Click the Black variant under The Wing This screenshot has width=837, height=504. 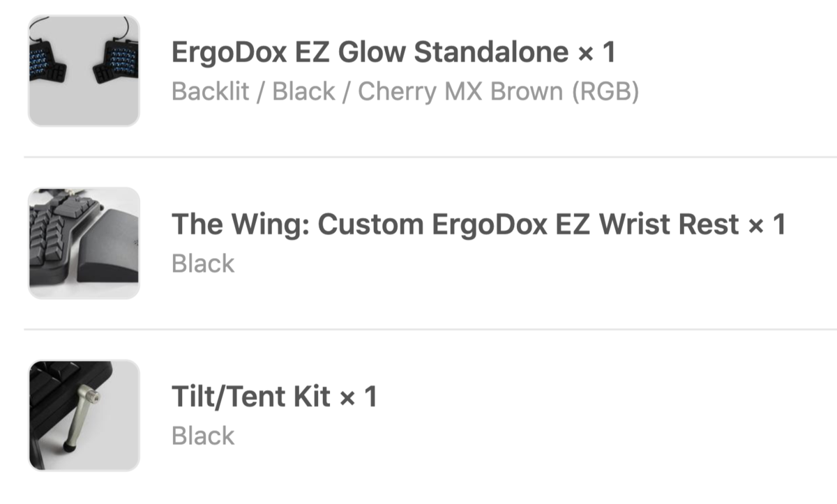[x=203, y=264]
